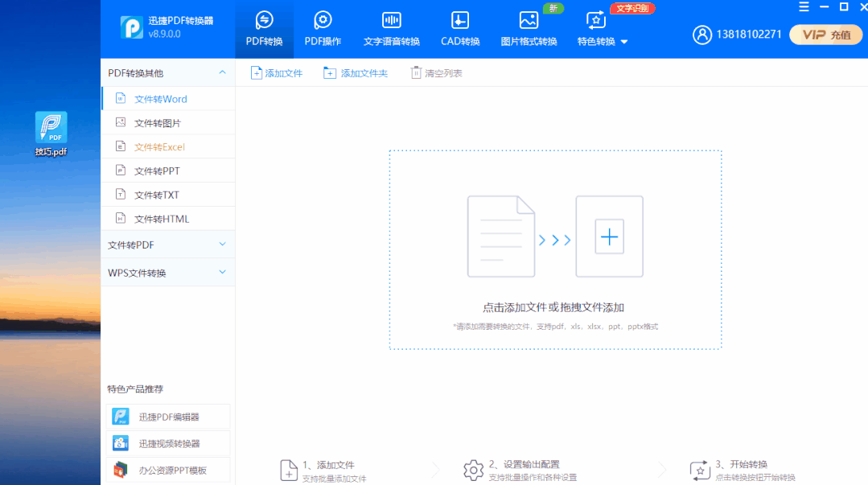This screenshot has width=868, height=485.
Task: Open 文字语音转换 audio icon
Action: tap(392, 21)
